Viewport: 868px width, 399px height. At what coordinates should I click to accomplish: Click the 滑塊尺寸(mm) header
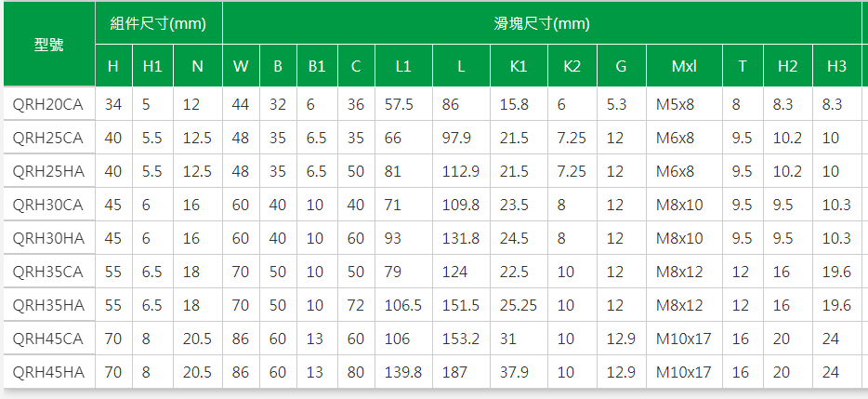[x=542, y=23]
